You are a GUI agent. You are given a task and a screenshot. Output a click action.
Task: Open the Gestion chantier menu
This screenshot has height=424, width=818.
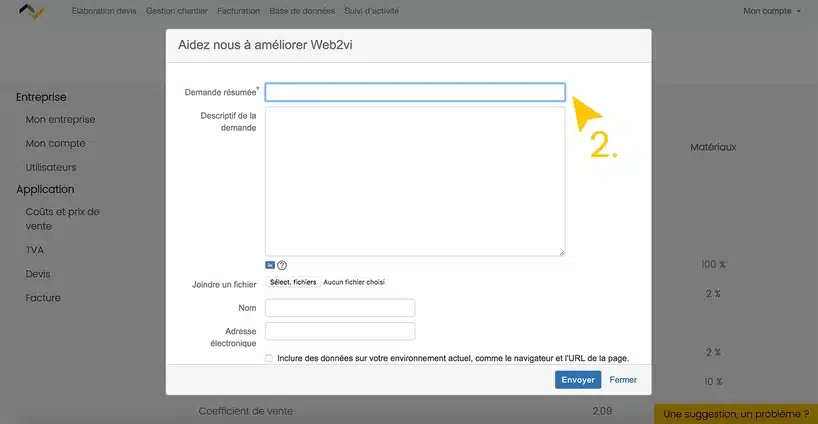[177, 11]
